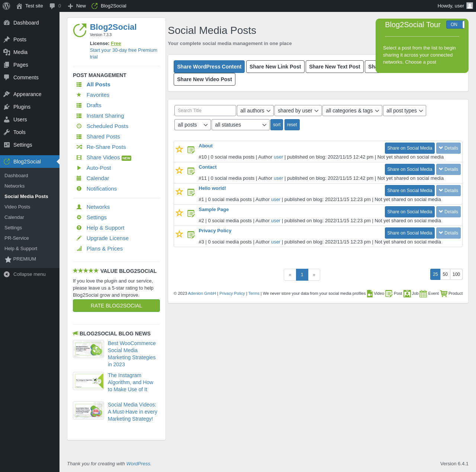
Task: Toggle the Blog2Social Tour ON switch
Action: tap(456, 25)
